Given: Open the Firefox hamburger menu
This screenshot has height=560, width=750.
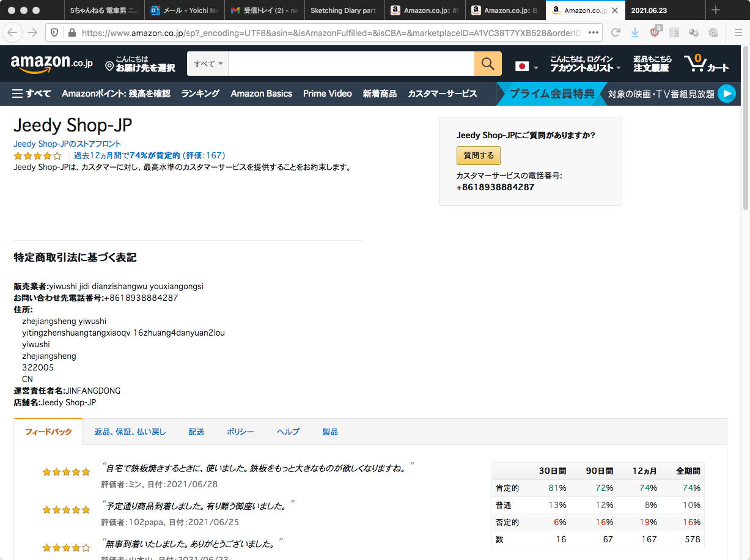Looking at the screenshot, I should coord(738,32).
